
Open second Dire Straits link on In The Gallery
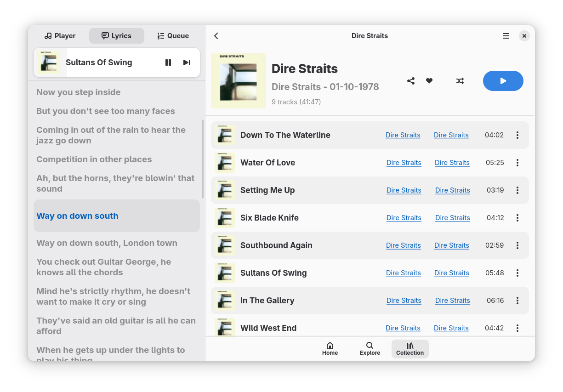453,301
